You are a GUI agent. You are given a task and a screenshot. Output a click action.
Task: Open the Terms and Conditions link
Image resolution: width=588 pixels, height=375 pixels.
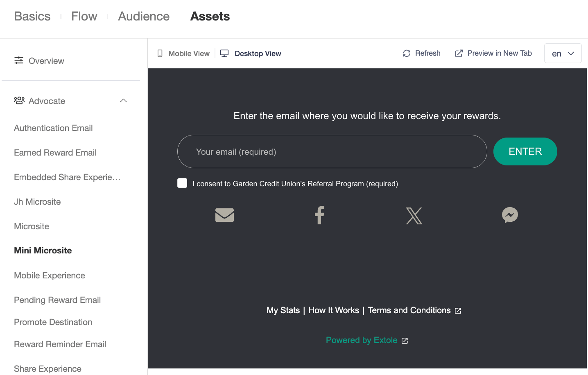click(409, 310)
